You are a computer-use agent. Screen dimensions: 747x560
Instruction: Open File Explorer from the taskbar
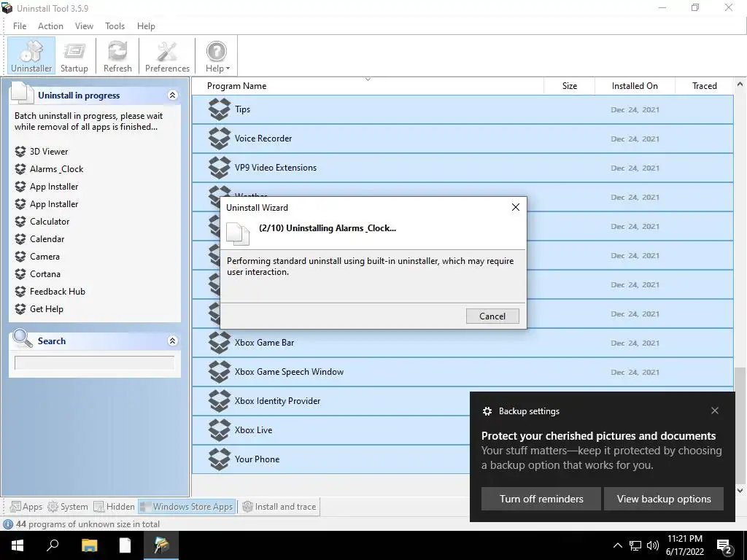click(89, 545)
